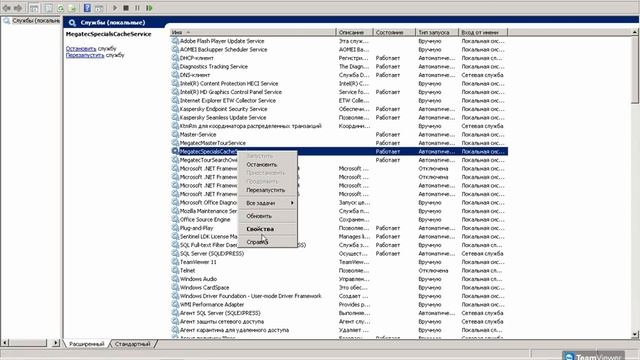Click the gear icon beside Windows CardSpace
Viewport: 640px width, 360px height.
point(175,288)
